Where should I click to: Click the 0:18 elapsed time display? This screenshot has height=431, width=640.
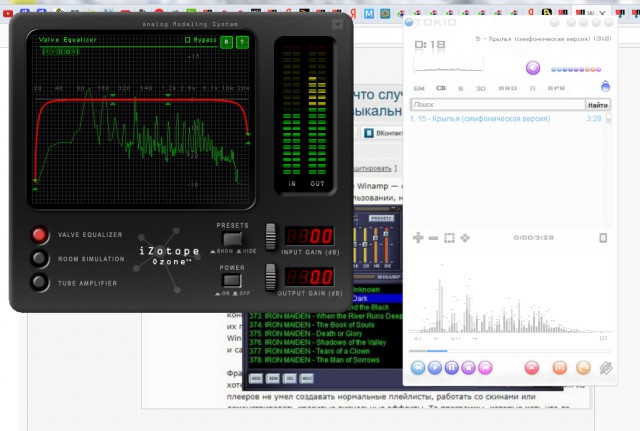click(430, 44)
